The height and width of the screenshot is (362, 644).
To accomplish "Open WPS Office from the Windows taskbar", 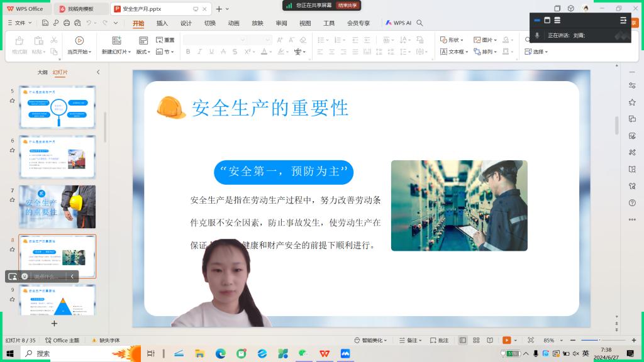I will tap(324, 354).
